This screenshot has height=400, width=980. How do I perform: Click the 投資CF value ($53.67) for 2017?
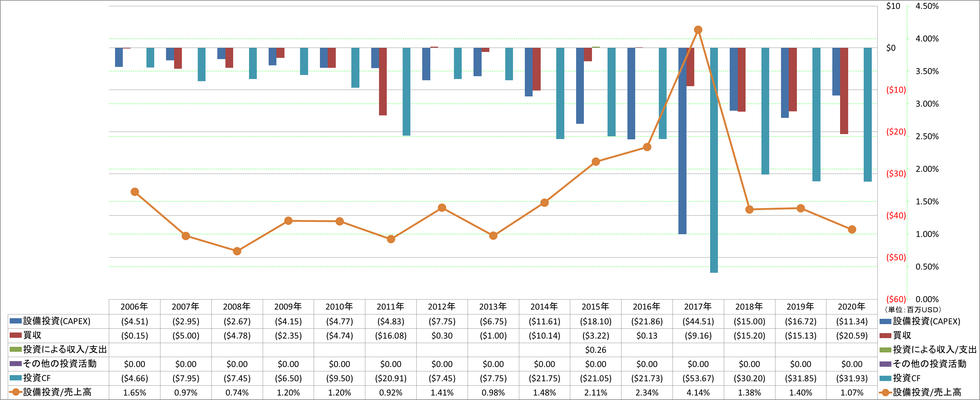[698, 378]
